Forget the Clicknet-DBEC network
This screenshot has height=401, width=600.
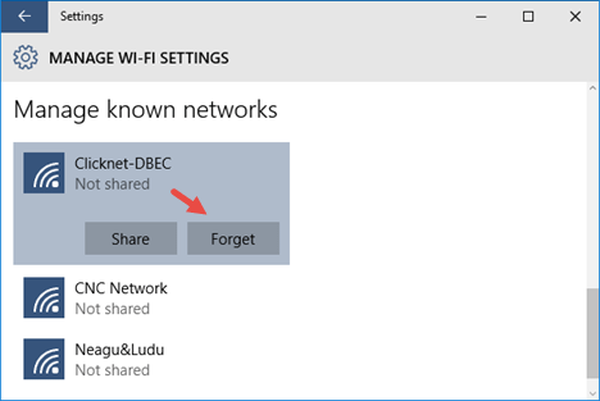click(x=233, y=238)
